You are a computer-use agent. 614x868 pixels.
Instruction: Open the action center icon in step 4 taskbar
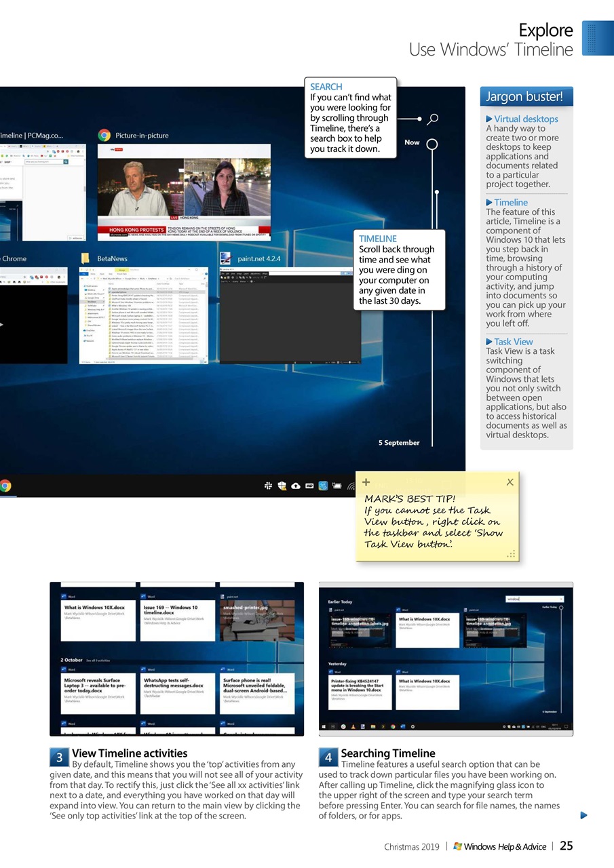[x=566, y=726]
